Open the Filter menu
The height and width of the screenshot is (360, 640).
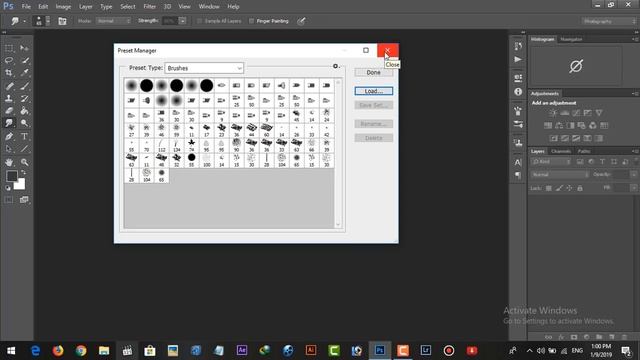[x=150, y=7]
